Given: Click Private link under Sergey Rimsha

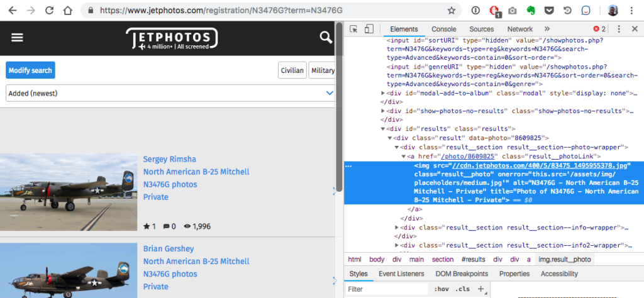Looking at the screenshot, I should tap(156, 197).
